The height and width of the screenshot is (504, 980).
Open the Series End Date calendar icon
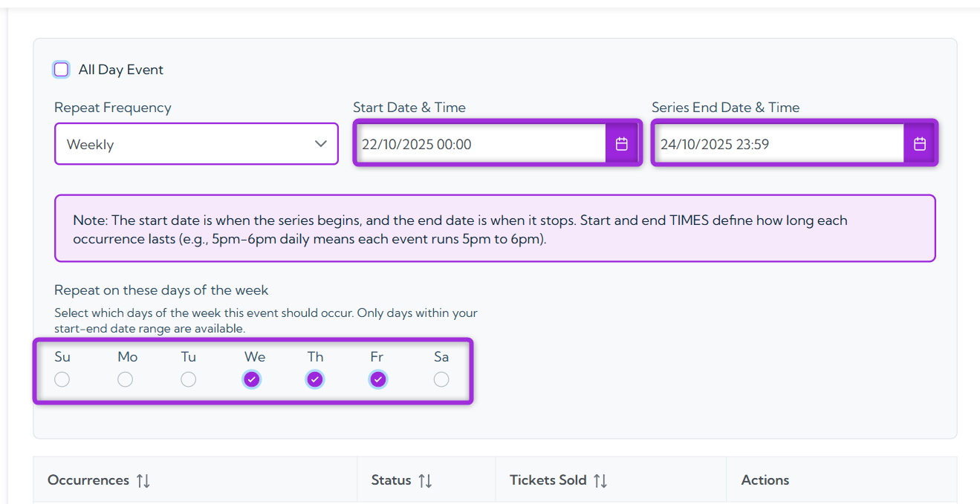click(x=920, y=144)
